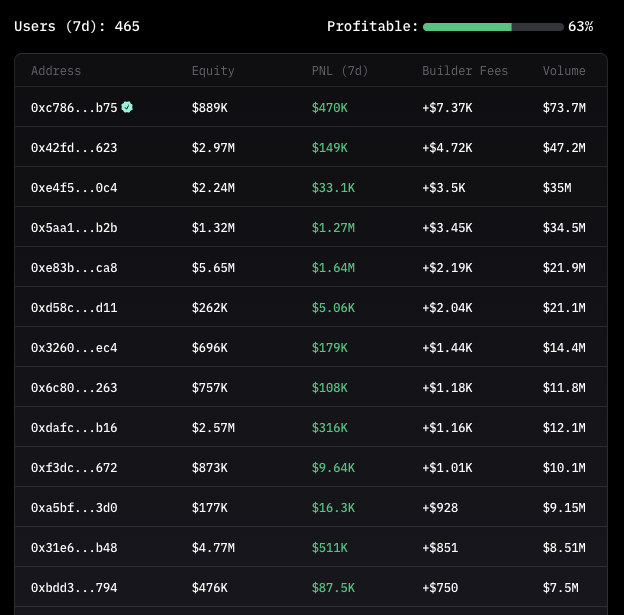Sort by the Address column header
The width and height of the screenshot is (624, 615).
(56, 71)
